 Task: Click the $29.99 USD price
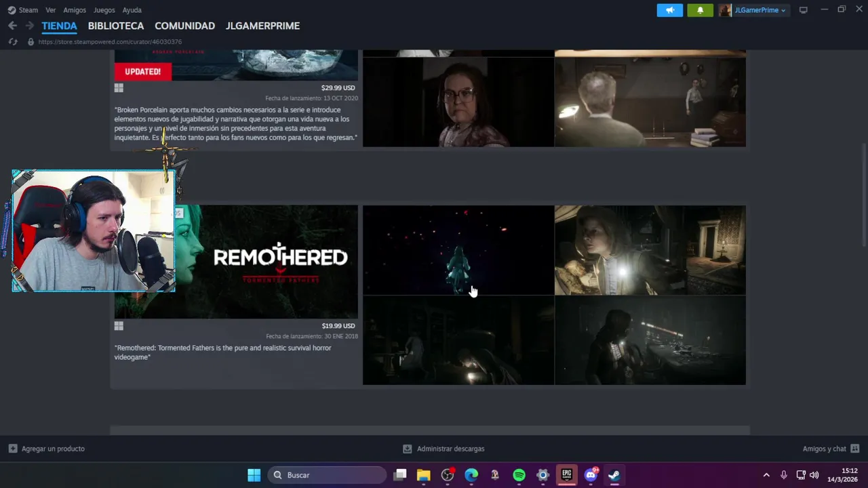tap(338, 88)
